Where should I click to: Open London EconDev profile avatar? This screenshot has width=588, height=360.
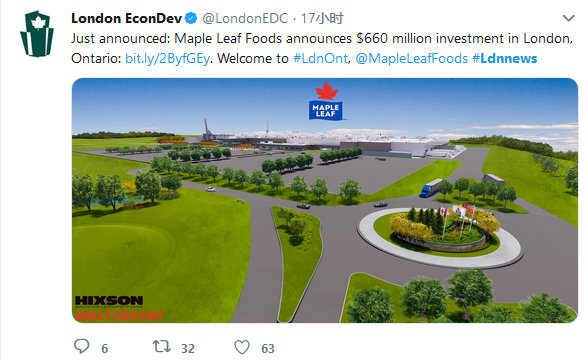(x=37, y=34)
